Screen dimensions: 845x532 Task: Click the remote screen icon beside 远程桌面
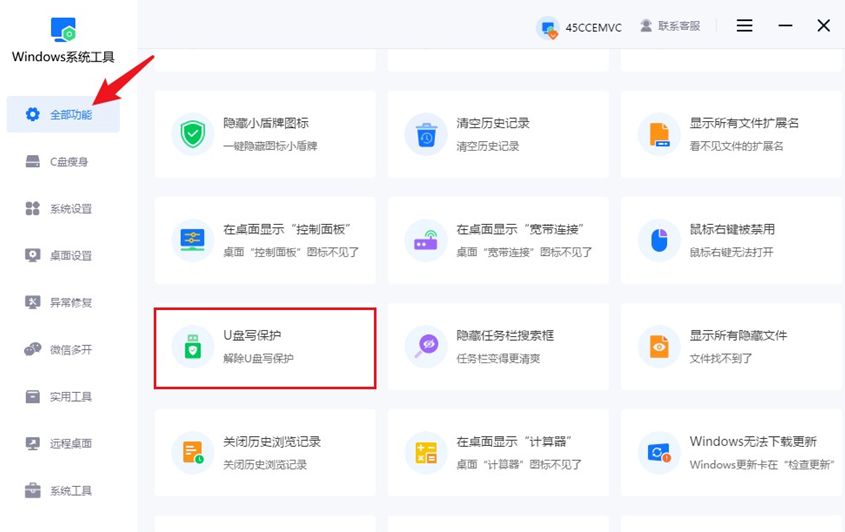[x=33, y=444]
